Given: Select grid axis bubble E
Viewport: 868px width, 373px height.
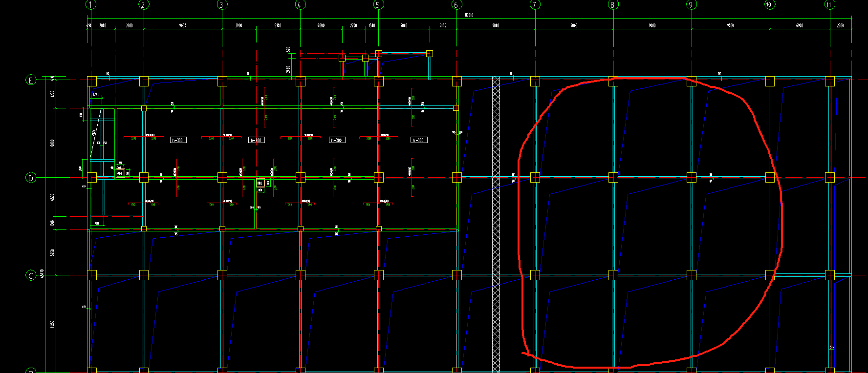Looking at the screenshot, I should 31,80.
